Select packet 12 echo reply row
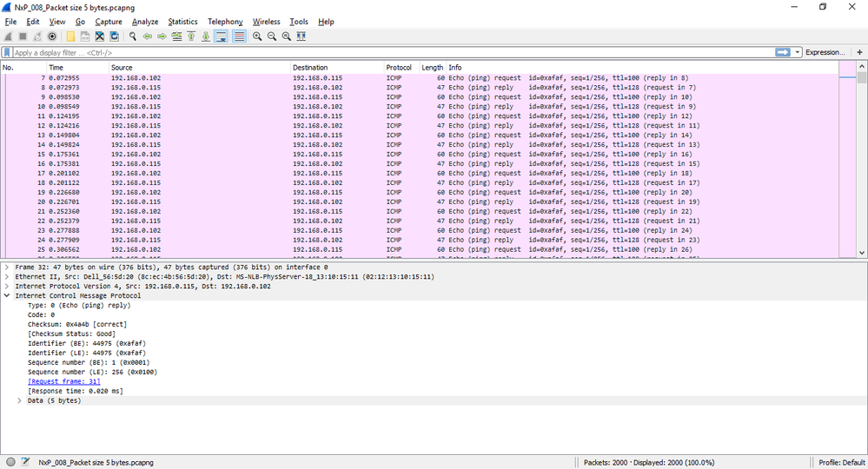The width and height of the screenshot is (868, 469). (421, 126)
